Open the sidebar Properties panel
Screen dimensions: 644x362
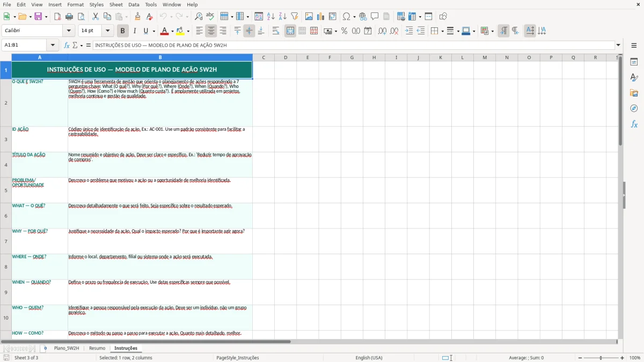click(634, 62)
